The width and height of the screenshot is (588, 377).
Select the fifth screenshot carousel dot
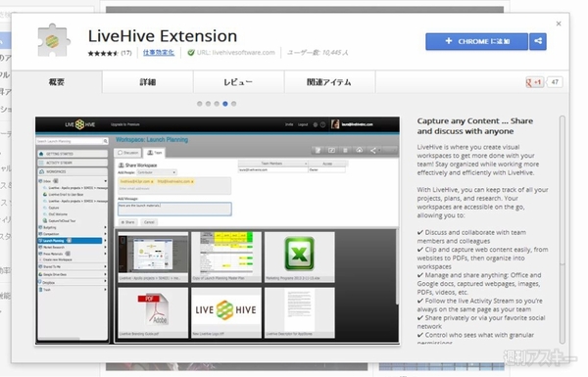coord(233,104)
